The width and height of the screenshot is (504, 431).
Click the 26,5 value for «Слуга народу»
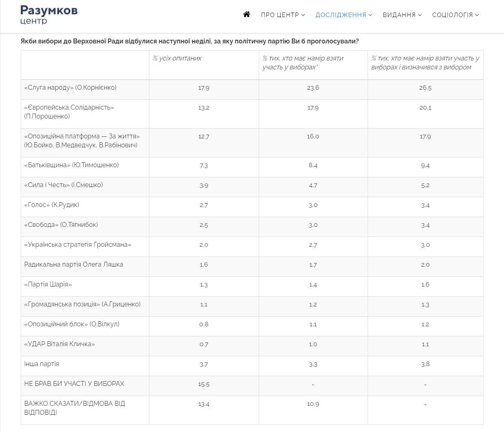click(425, 88)
